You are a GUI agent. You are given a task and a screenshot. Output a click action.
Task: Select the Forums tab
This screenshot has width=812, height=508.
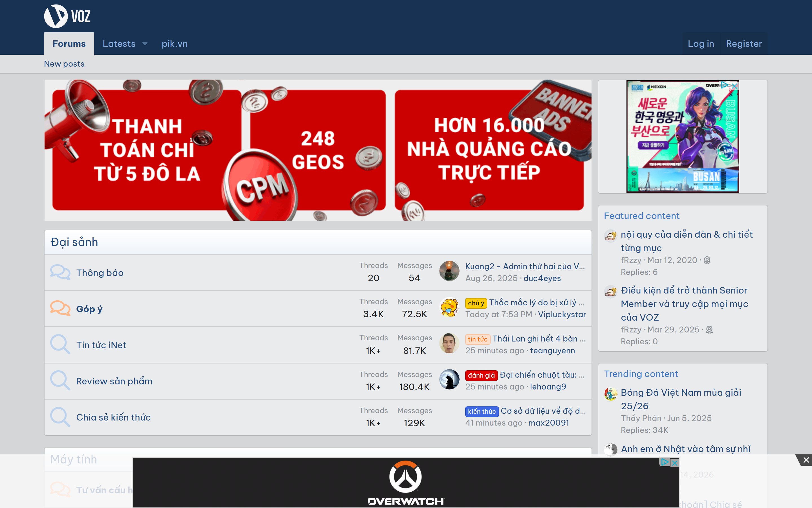coord(69,44)
